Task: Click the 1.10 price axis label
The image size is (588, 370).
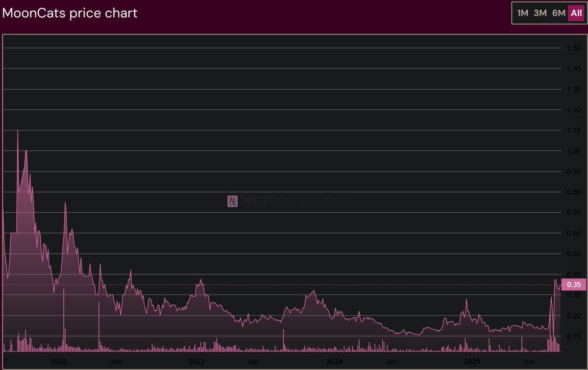Action: coord(573,130)
